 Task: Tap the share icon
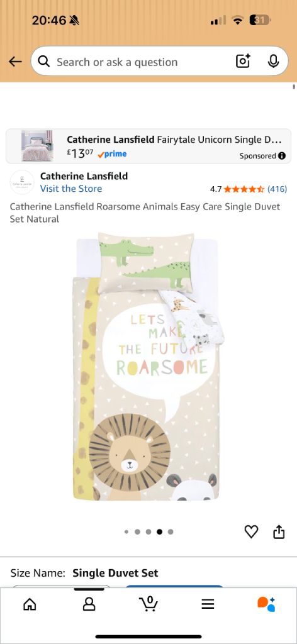tap(279, 531)
